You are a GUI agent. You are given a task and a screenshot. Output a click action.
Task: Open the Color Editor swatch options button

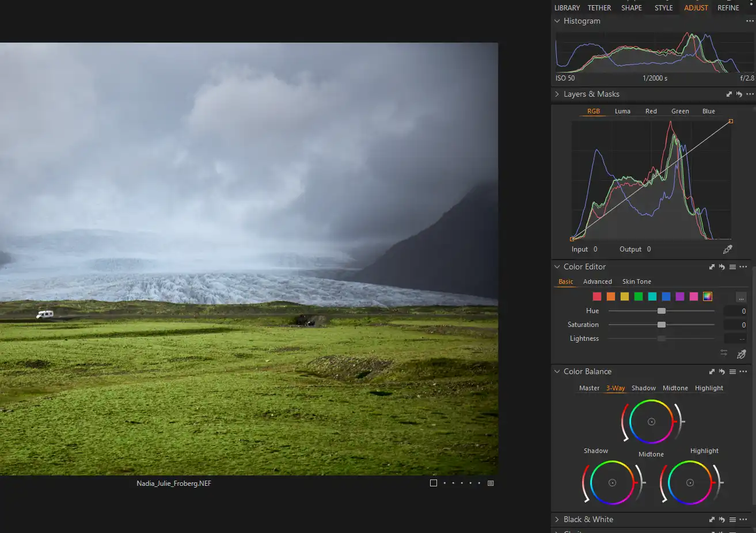741,297
